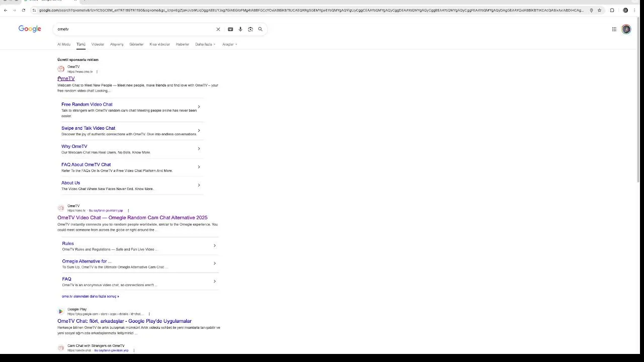This screenshot has width=644, height=362.
Task: Clear the search box with the X icon
Action: tap(218, 29)
